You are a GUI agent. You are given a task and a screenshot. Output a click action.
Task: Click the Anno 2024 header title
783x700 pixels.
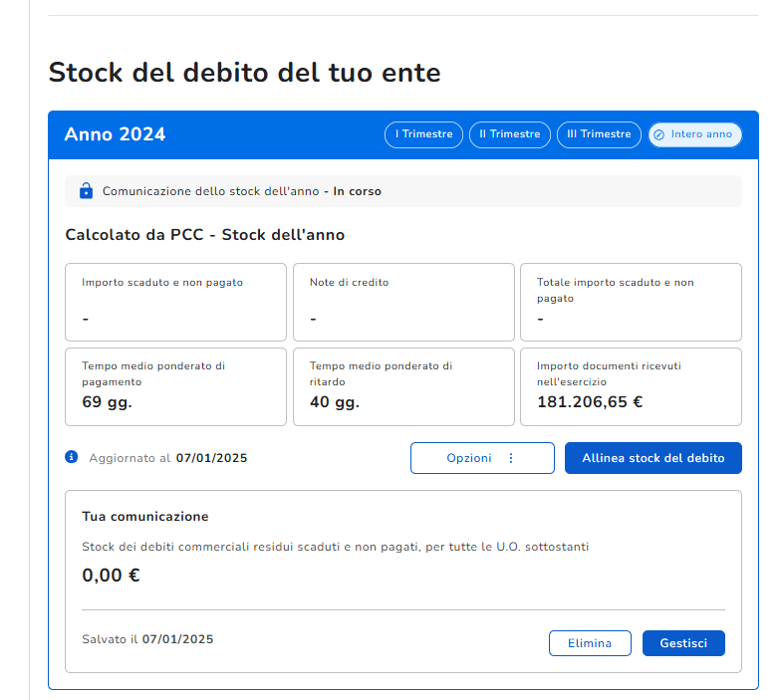pyautogui.click(x=115, y=134)
